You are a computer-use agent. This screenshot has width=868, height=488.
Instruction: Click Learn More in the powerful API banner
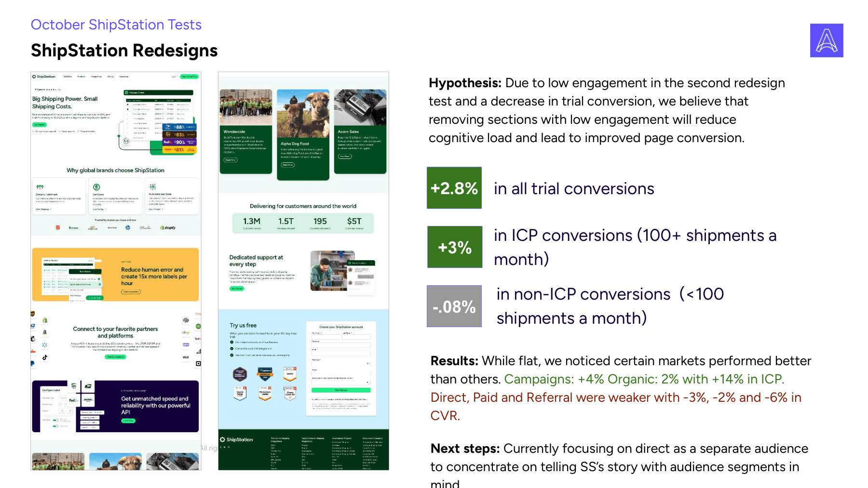pos(128,421)
